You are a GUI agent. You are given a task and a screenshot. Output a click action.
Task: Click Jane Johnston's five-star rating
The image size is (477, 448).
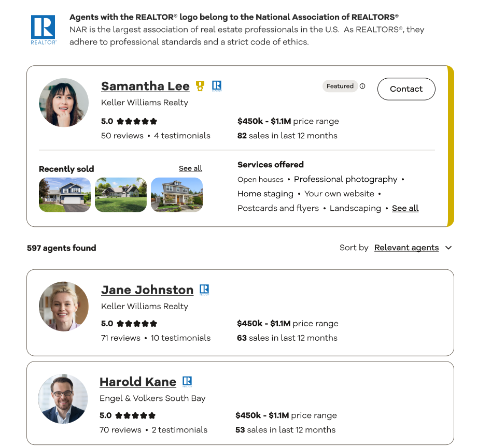(137, 323)
